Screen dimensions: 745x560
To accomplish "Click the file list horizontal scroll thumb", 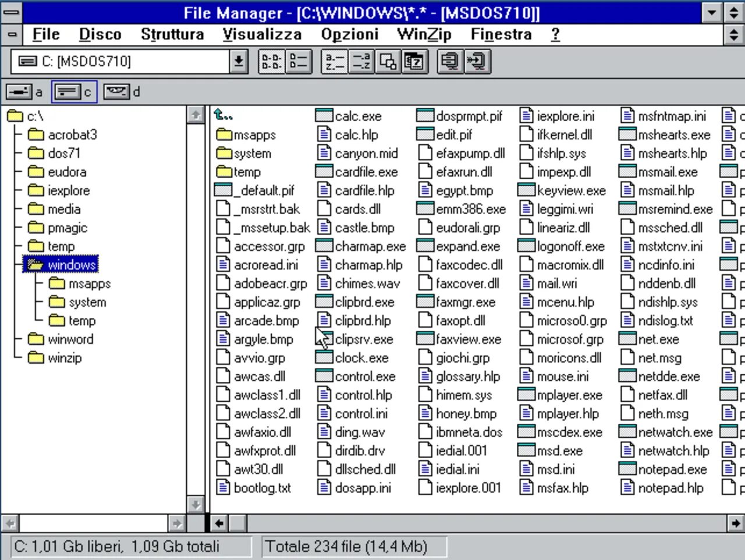I will [x=237, y=523].
